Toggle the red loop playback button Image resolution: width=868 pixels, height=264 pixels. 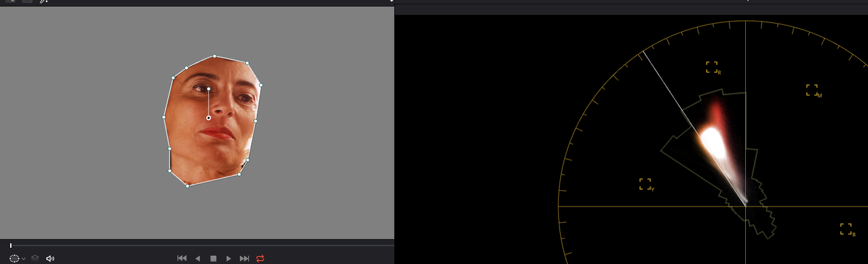point(260,258)
